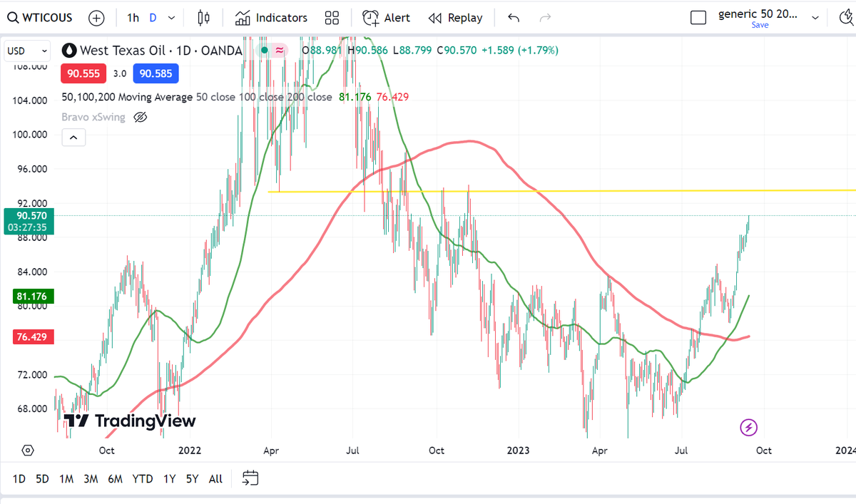This screenshot has width=856, height=504.
Task: Select the candle chart style icon
Action: click(x=203, y=17)
